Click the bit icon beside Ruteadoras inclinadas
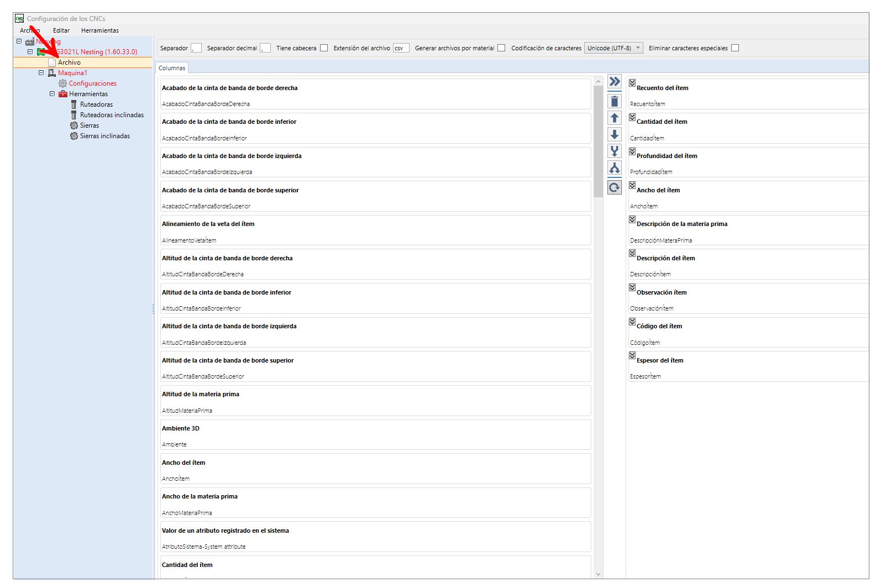Viewport: 881px width, 588px height. (74, 115)
